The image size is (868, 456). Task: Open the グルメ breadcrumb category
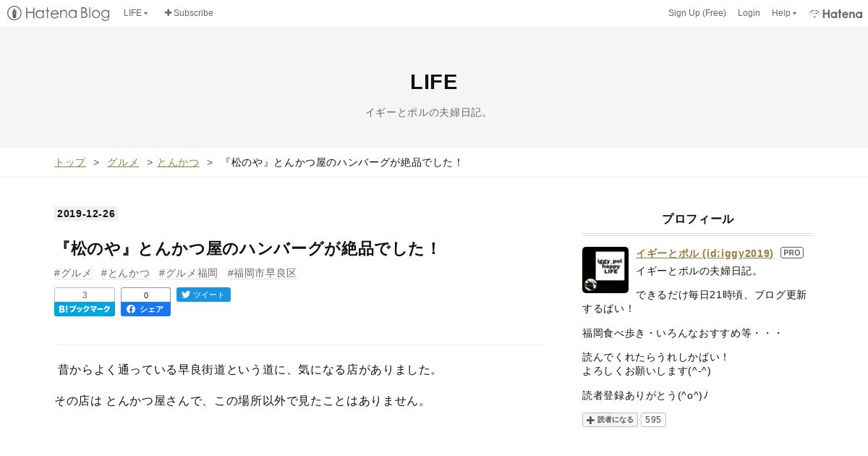pos(123,163)
